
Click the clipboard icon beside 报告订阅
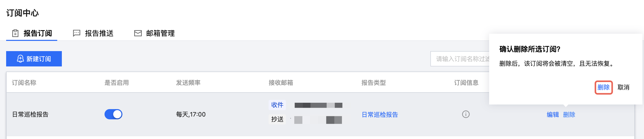15,33
